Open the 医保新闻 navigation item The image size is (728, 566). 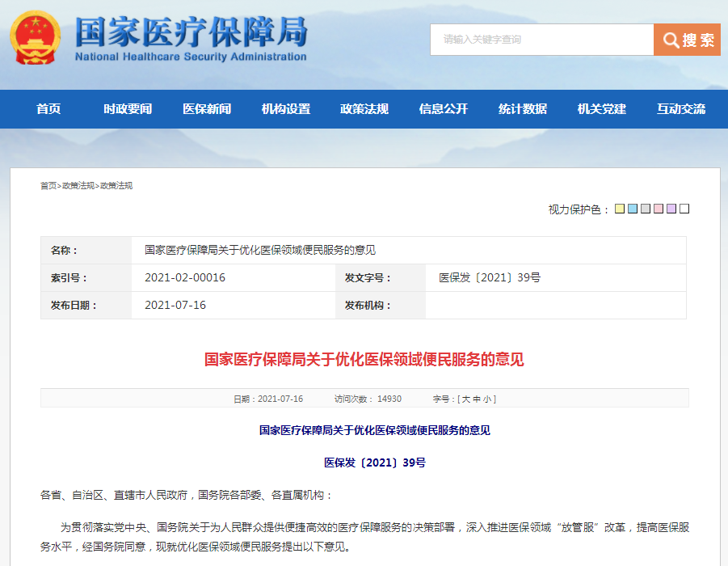[x=207, y=109]
